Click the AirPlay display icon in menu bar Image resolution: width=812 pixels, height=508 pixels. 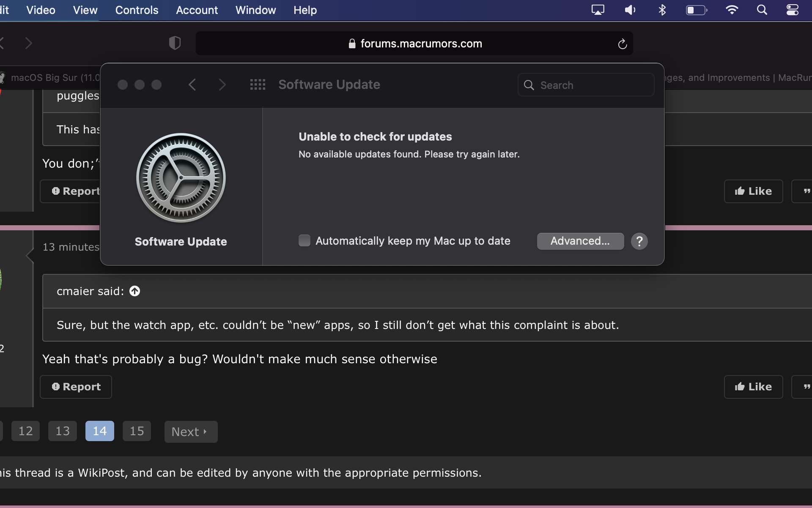coord(598,10)
